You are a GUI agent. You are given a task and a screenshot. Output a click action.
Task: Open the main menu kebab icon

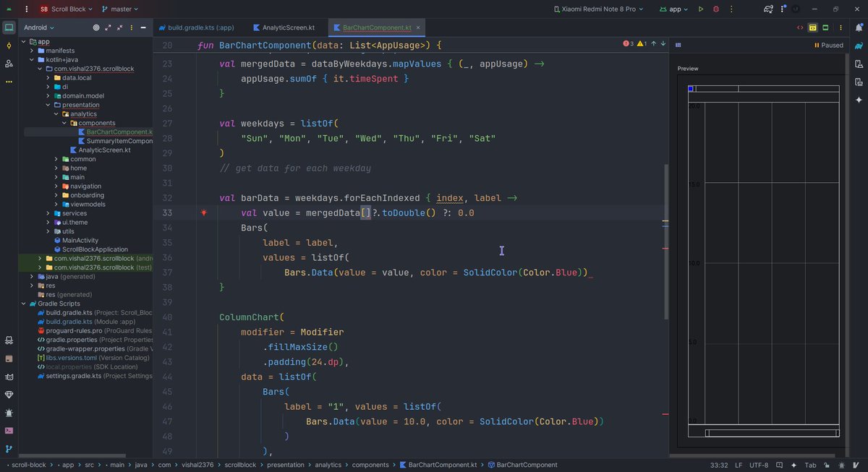click(26, 9)
